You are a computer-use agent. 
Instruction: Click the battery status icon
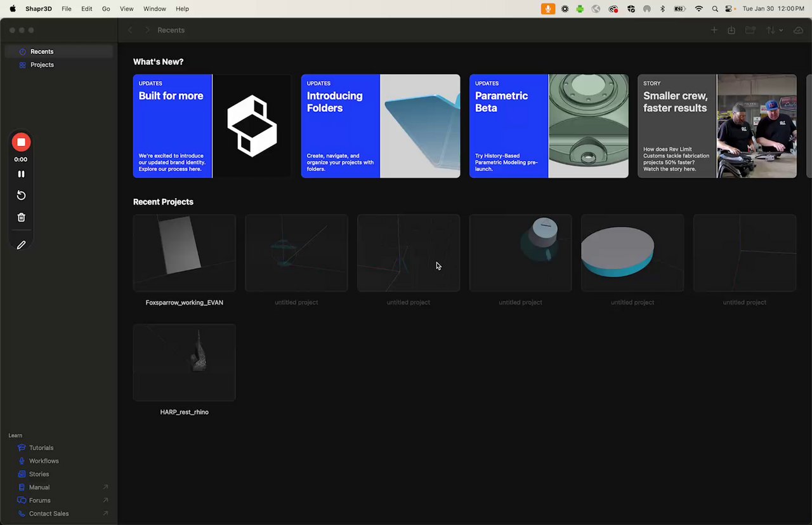[x=679, y=9]
